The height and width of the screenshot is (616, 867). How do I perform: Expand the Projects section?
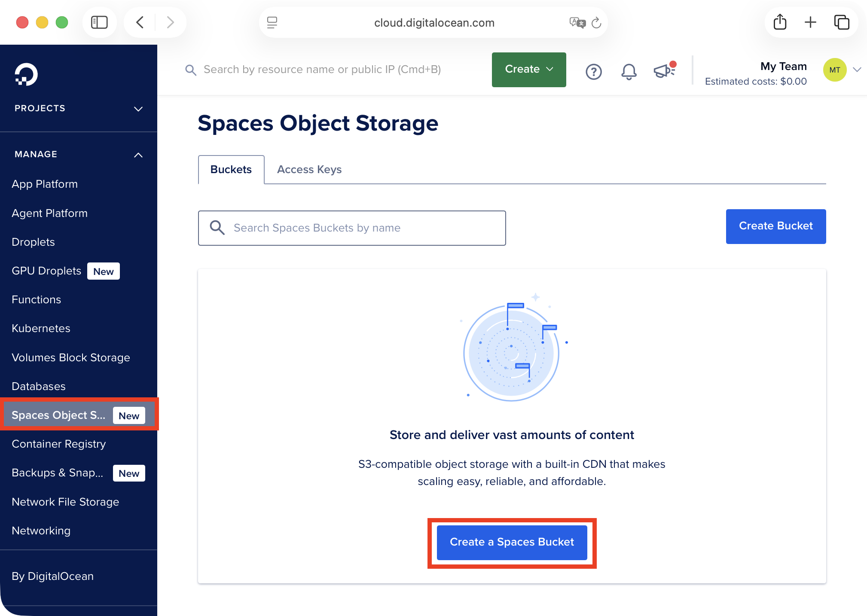tap(138, 109)
